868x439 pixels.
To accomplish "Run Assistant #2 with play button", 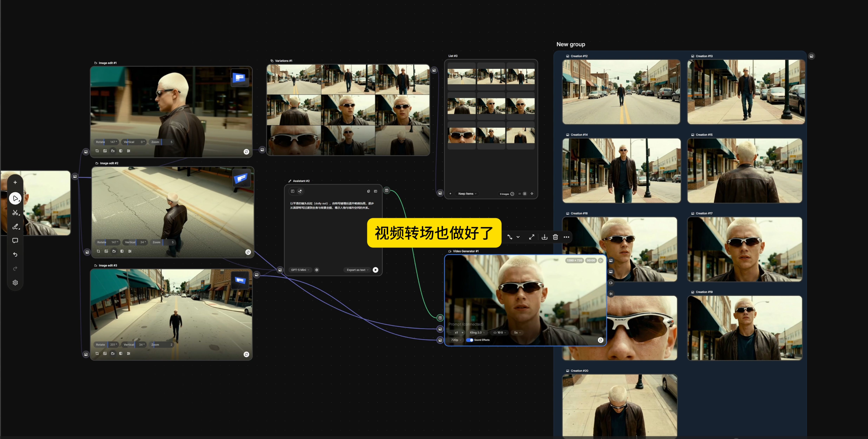I will (x=375, y=270).
